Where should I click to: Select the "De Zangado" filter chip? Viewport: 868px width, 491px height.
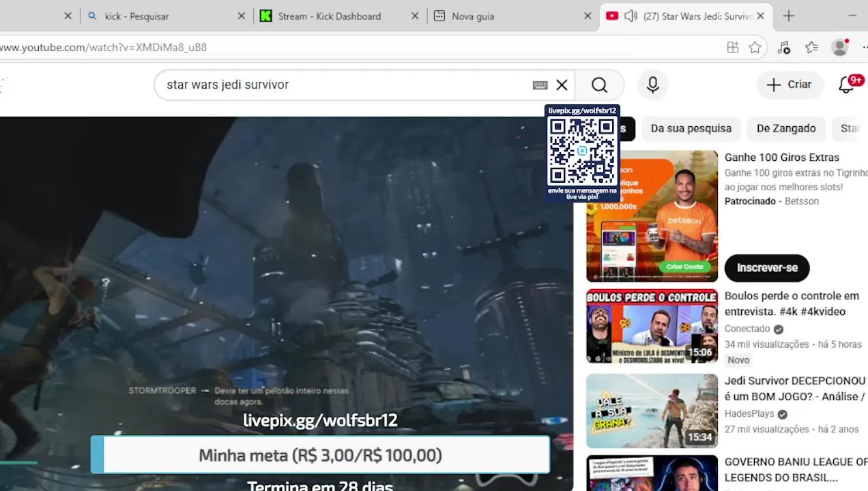point(786,128)
